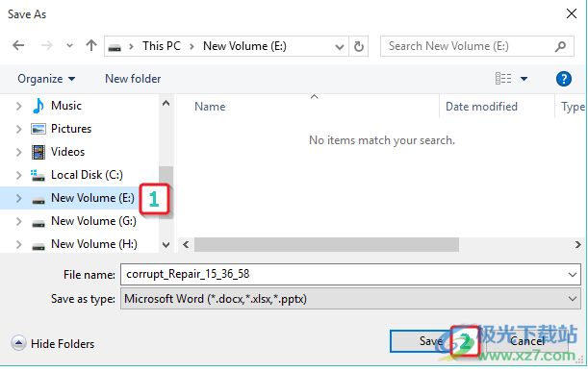Click navigation pane scroll up arrow

coord(166,104)
